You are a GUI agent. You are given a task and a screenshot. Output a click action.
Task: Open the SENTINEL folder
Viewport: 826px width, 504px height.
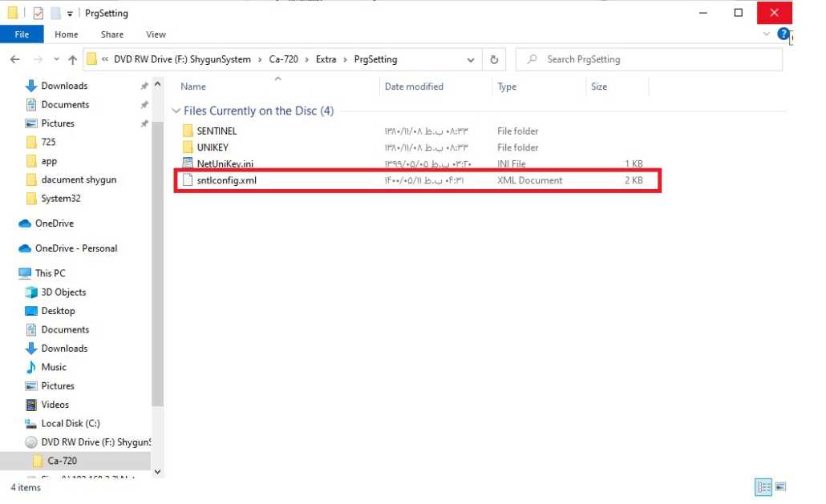point(217,131)
